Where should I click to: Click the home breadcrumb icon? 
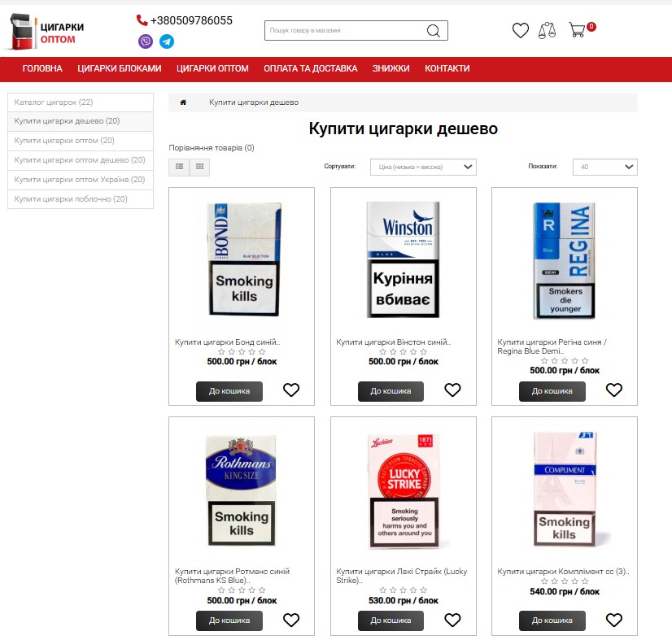click(x=183, y=102)
